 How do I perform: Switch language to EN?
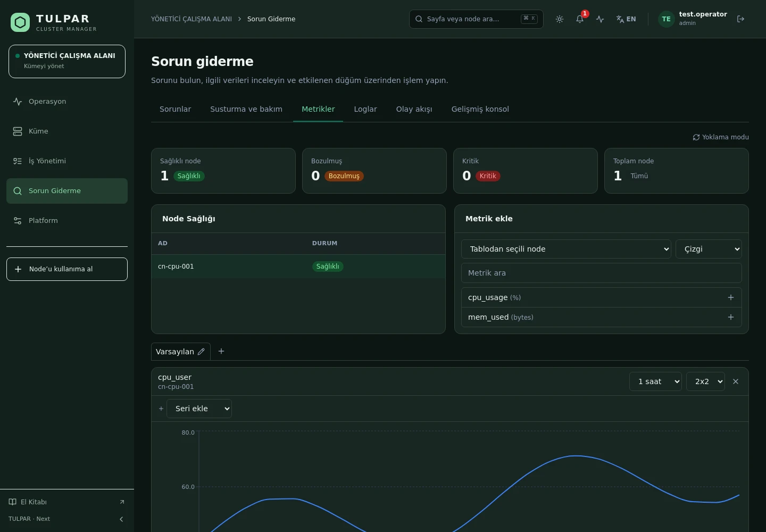pos(626,19)
